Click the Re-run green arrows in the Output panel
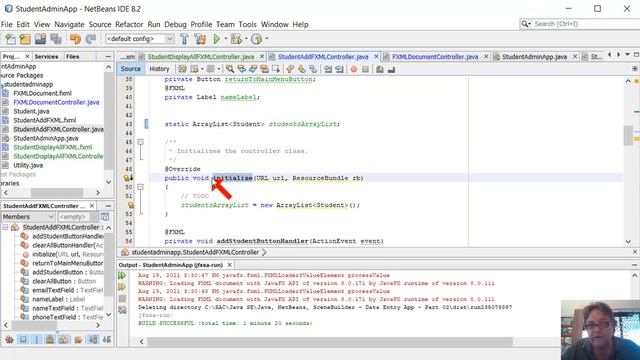 (x=122, y=276)
